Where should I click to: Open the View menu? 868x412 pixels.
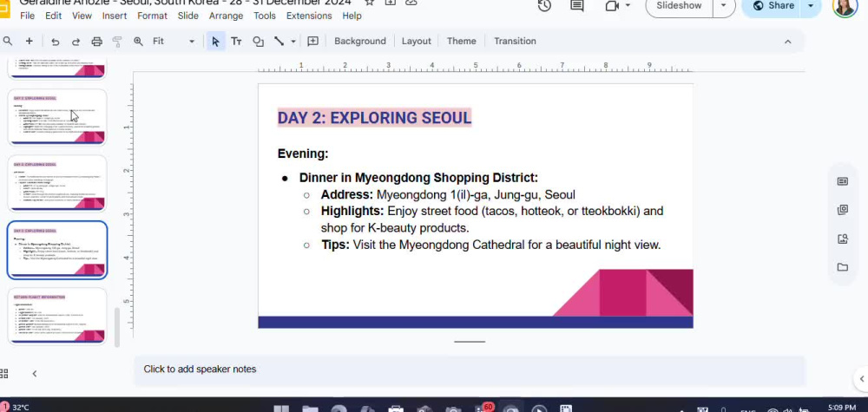point(82,16)
